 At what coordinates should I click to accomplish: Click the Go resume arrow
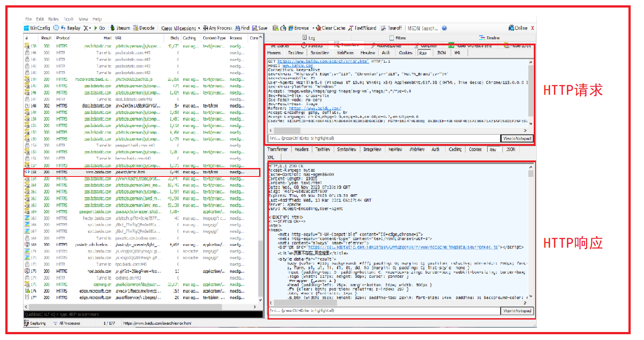click(100, 28)
